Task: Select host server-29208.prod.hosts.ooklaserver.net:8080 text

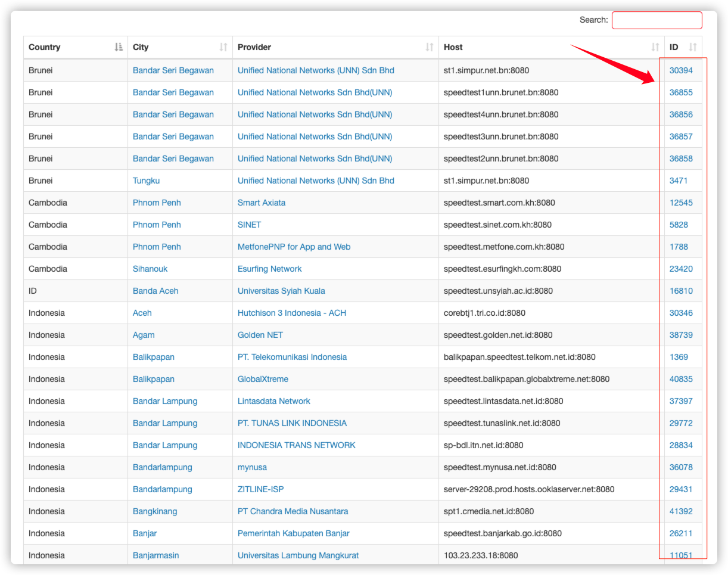Action: click(x=529, y=489)
